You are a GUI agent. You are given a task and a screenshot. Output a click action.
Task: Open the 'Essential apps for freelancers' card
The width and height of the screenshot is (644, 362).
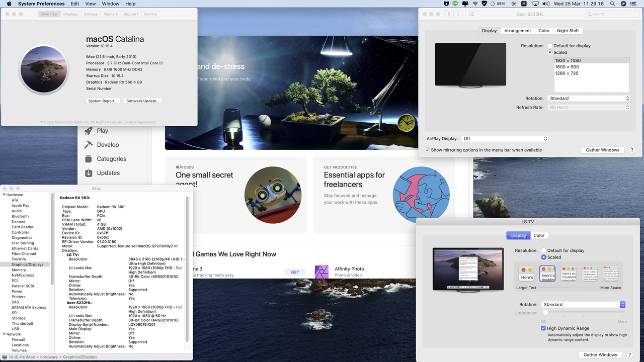(x=384, y=195)
